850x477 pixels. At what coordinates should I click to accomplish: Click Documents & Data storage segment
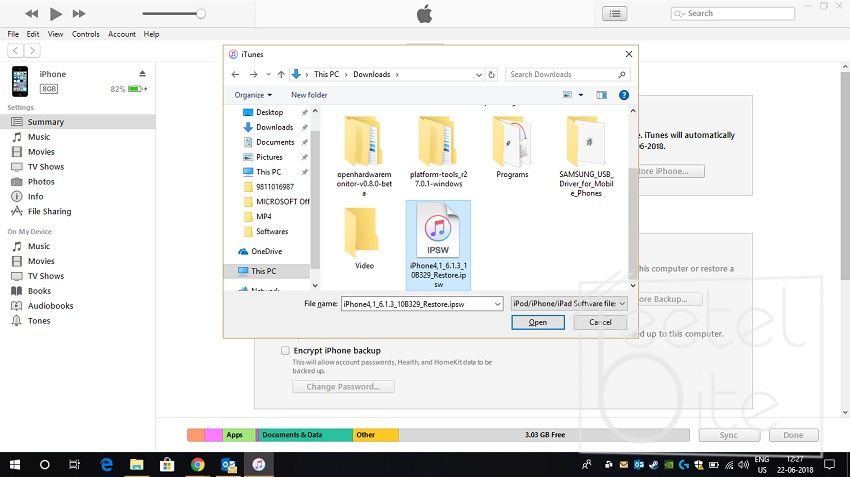pyautogui.click(x=305, y=435)
